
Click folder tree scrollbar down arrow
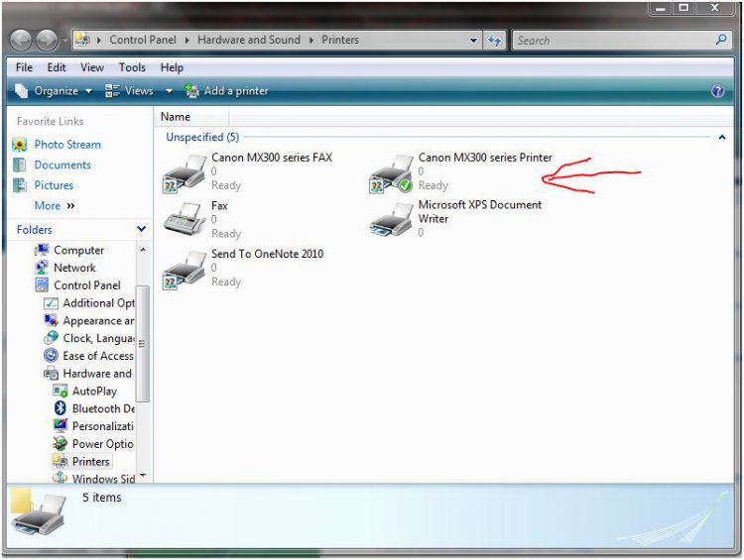click(x=143, y=475)
